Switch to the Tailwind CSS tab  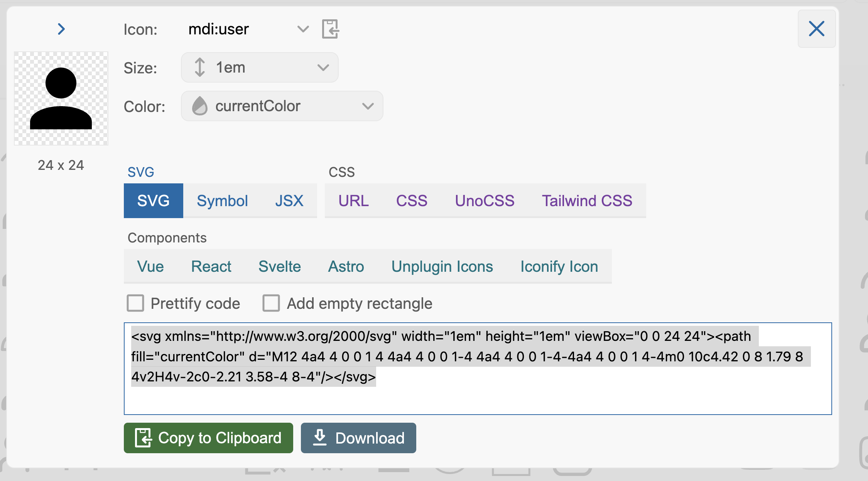click(x=587, y=201)
